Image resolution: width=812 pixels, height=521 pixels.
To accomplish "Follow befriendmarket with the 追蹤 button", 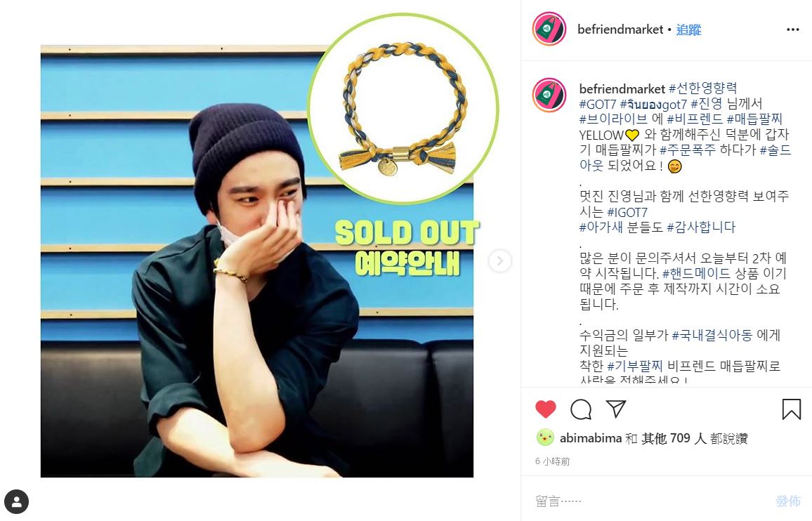I will pyautogui.click(x=689, y=29).
